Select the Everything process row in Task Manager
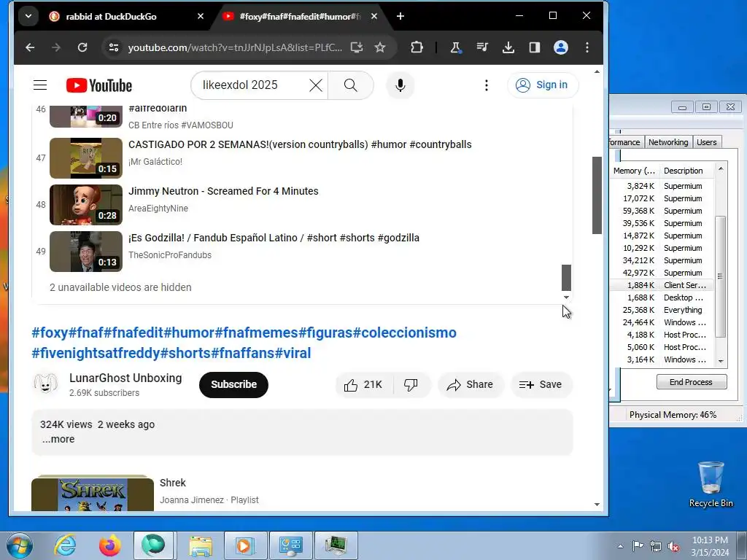 click(662, 309)
